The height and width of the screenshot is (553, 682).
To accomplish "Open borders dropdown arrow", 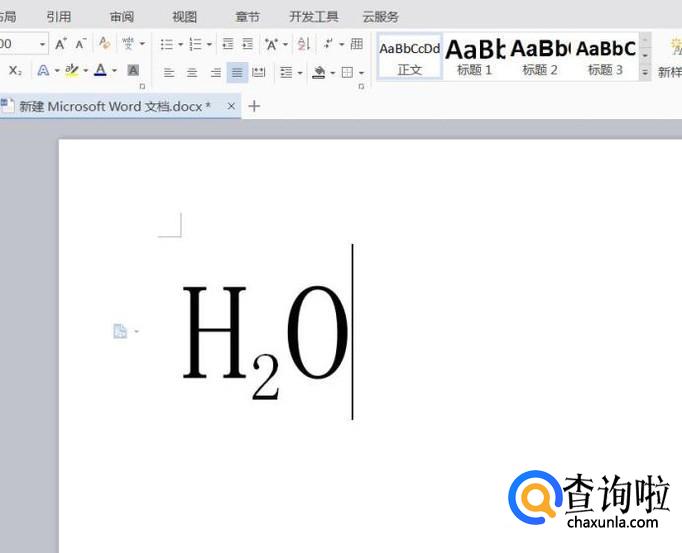I will (361, 73).
